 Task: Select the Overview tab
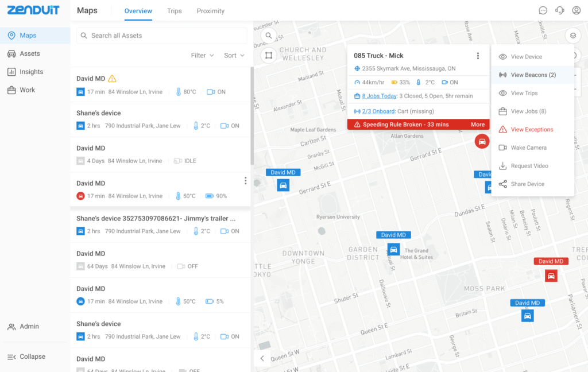pyautogui.click(x=138, y=11)
